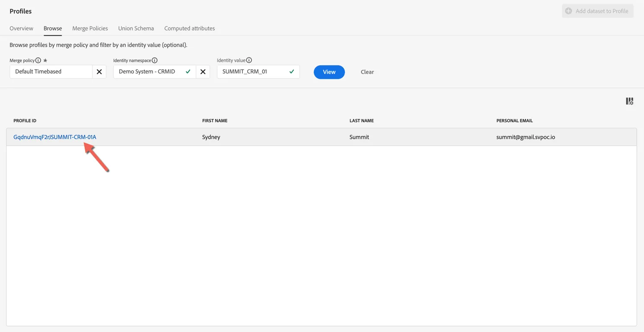Select the Browse tab
Image resolution: width=644 pixels, height=332 pixels.
pyautogui.click(x=53, y=28)
